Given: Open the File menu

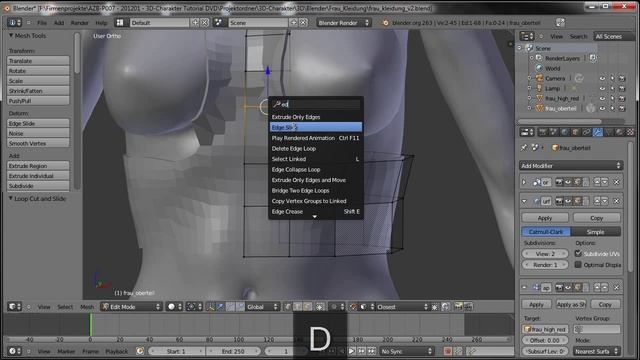Looking at the screenshot, I should pos(42,23).
